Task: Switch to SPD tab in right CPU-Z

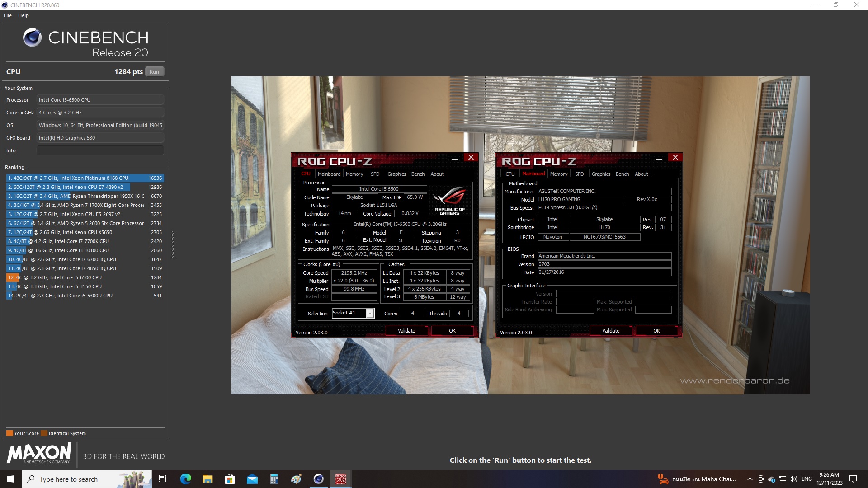Action: point(579,174)
